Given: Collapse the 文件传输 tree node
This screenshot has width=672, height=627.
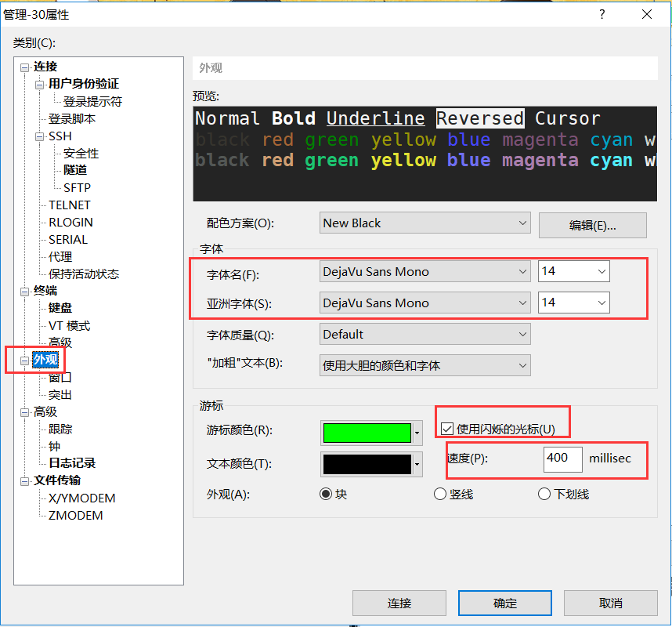Looking at the screenshot, I should pos(24,481).
